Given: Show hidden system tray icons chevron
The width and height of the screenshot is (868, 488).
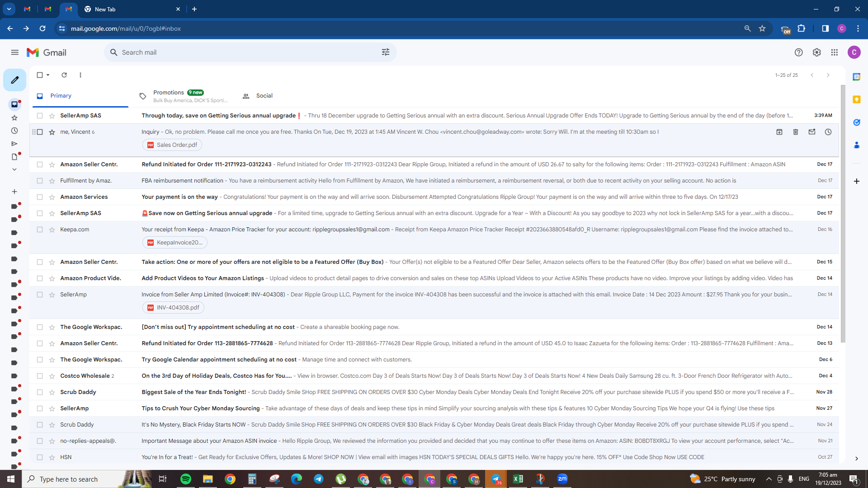Looking at the screenshot, I should [x=769, y=479].
